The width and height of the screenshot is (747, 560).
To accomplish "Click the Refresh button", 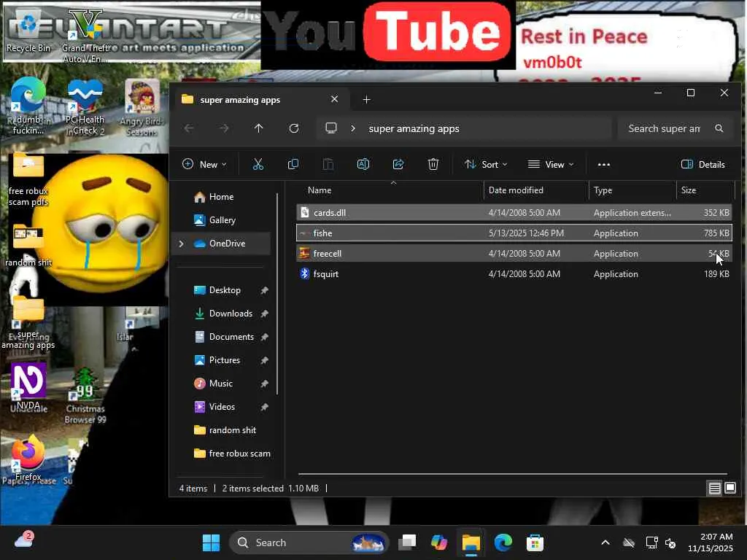I will (294, 128).
